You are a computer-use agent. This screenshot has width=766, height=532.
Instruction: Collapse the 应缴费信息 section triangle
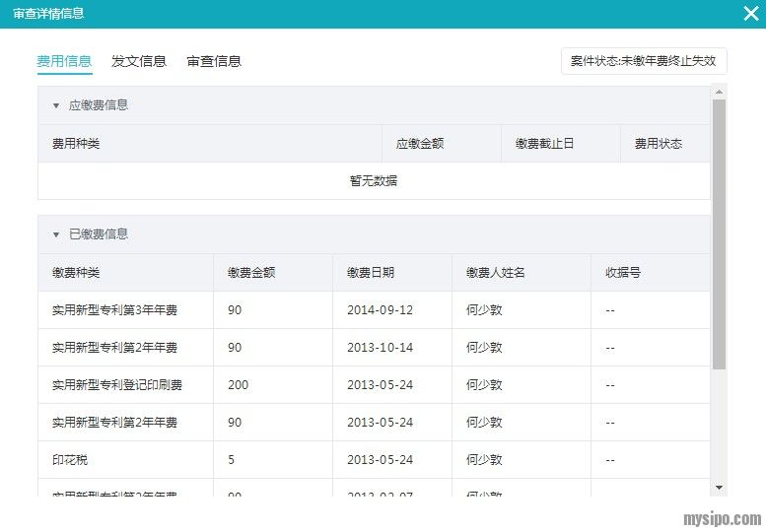pyautogui.click(x=56, y=105)
